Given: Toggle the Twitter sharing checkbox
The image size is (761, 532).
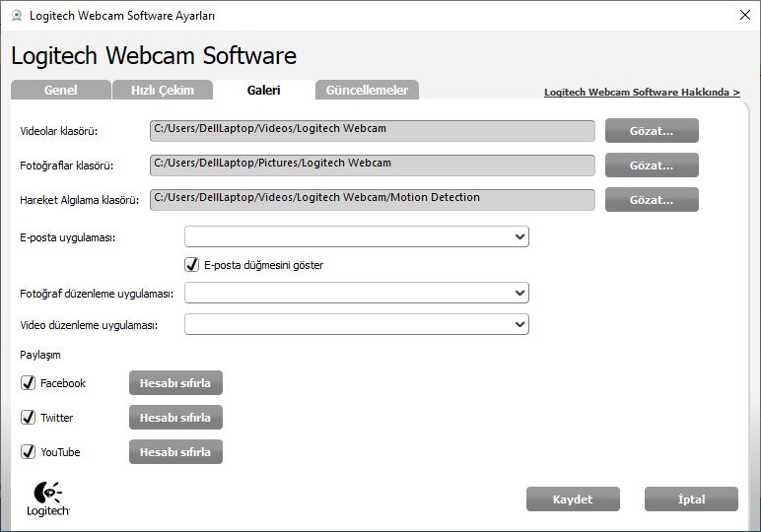Looking at the screenshot, I should pyautogui.click(x=29, y=417).
